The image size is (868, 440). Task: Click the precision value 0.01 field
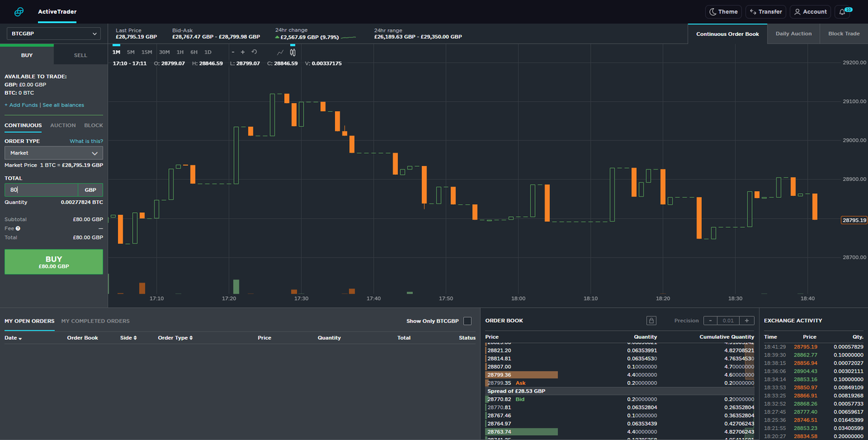click(x=728, y=321)
